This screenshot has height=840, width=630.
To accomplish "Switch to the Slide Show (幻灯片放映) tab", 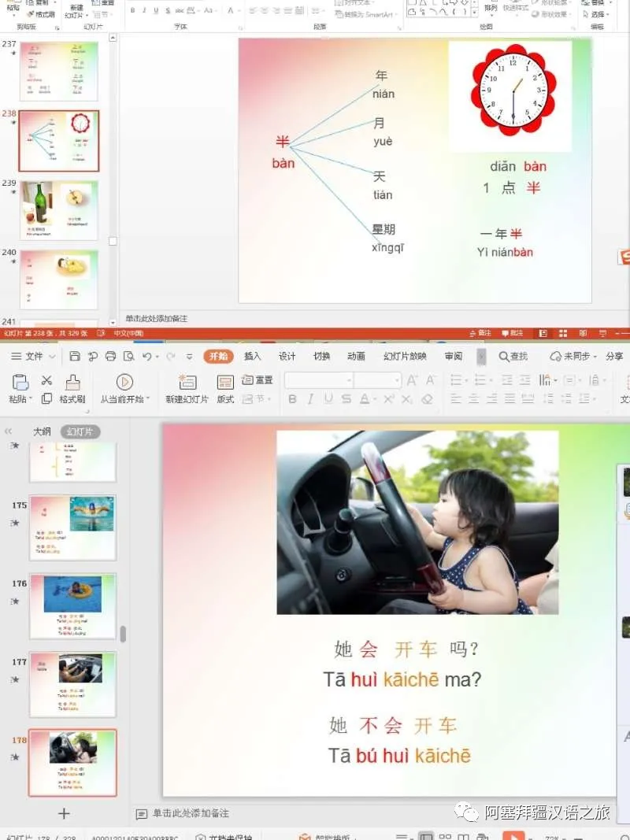I will [405, 357].
